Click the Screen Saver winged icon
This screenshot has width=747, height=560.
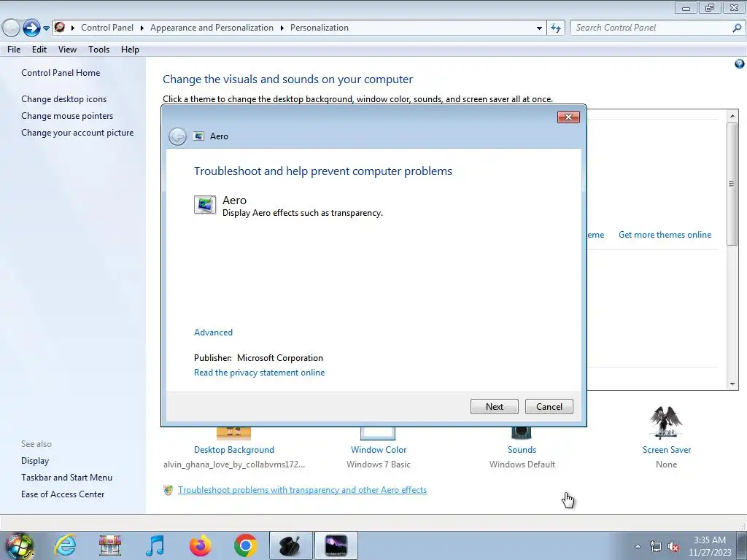pos(666,422)
